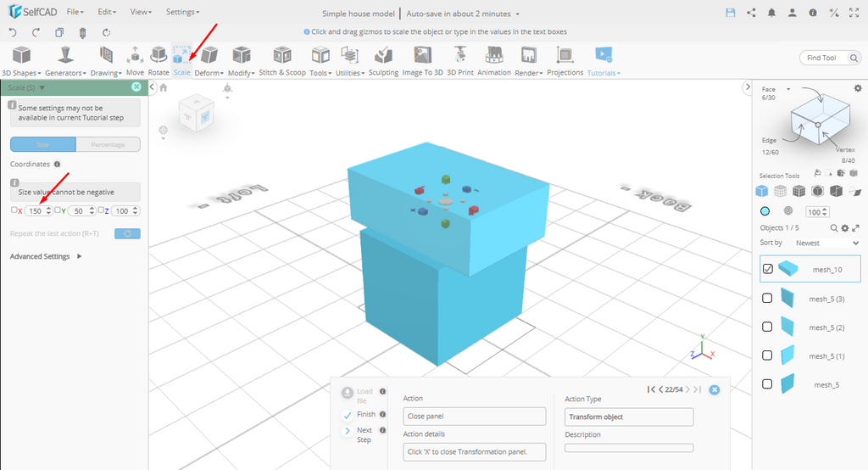Toggle the mesh_5 (2) checkbox
868x470 pixels.
point(767,327)
